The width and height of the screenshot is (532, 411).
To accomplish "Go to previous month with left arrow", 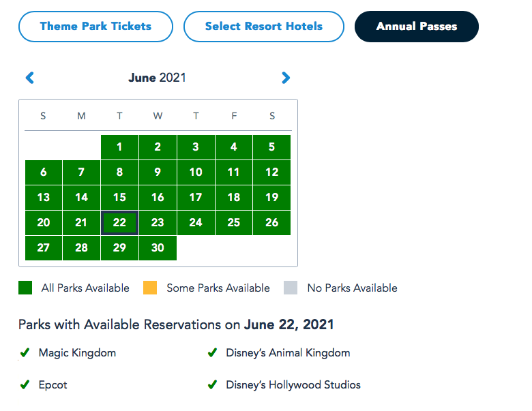I will (29, 78).
